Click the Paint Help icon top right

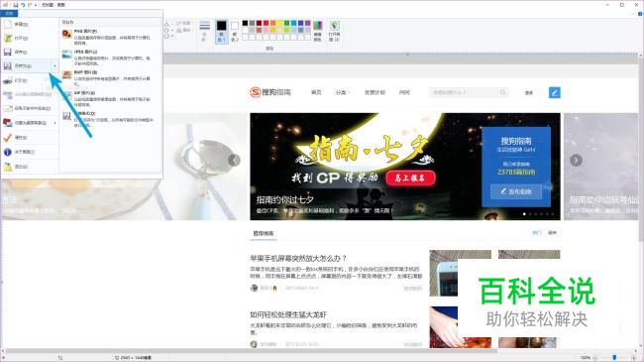coord(640,14)
